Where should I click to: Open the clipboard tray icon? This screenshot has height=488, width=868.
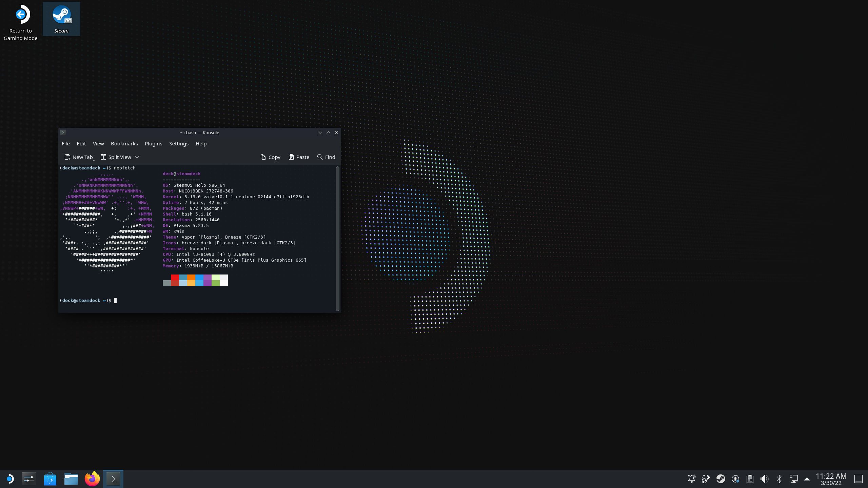tap(750, 479)
